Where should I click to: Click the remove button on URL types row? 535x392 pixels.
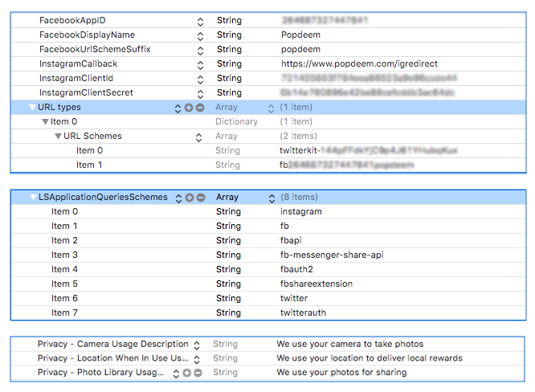point(200,108)
